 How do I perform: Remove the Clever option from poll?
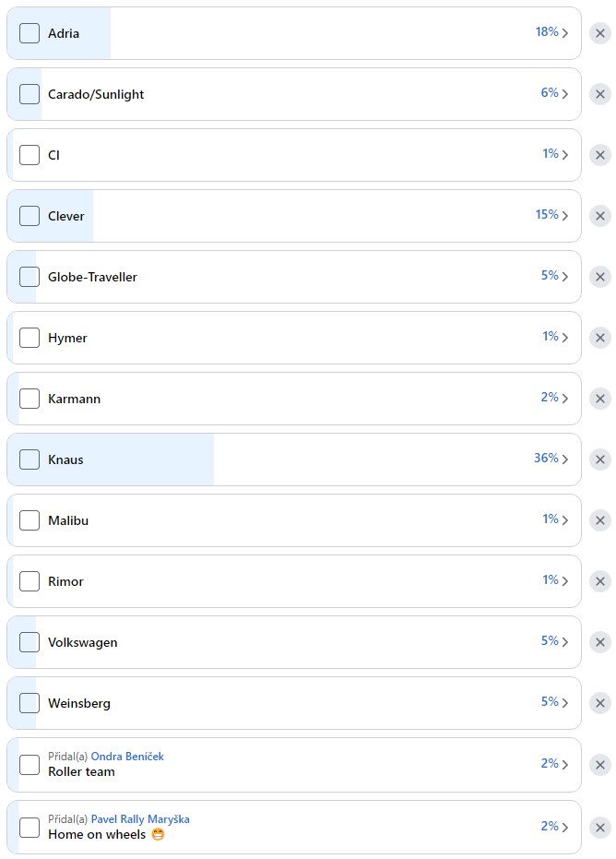(x=600, y=216)
